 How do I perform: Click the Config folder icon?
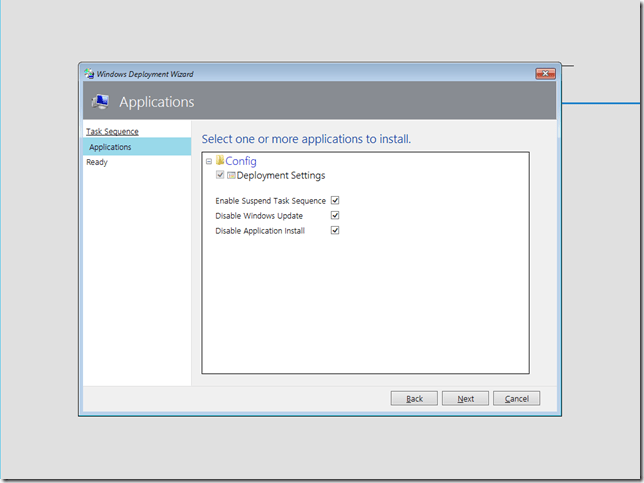click(220, 161)
